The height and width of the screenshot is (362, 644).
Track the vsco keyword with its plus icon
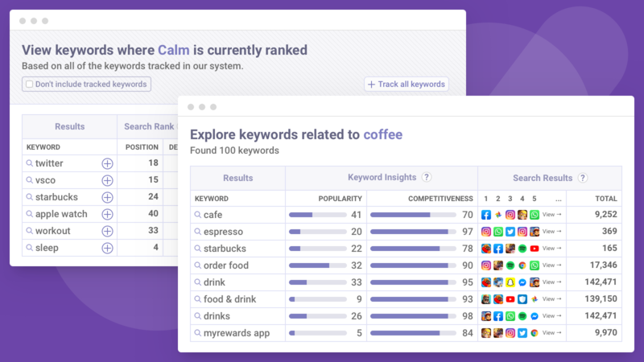coord(107,180)
